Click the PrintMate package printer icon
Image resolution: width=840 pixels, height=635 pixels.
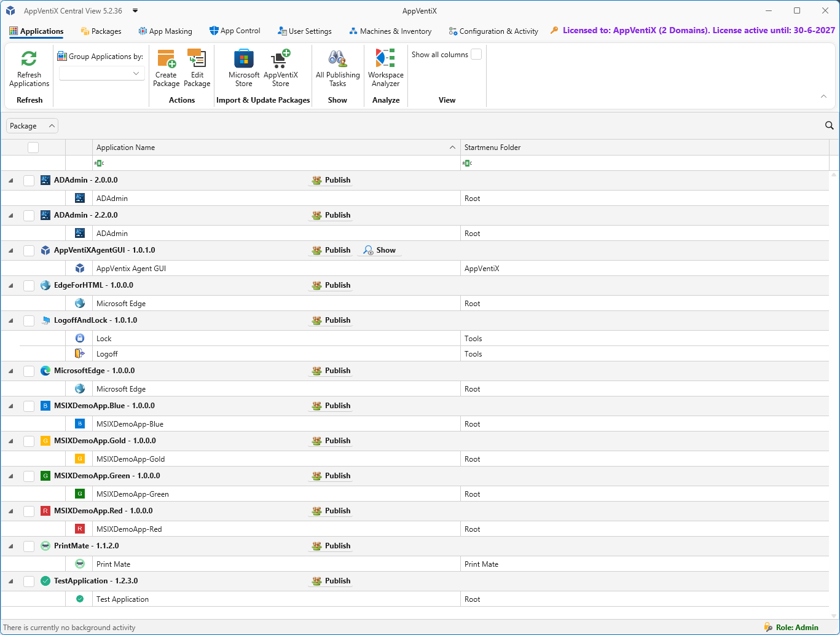[45, 546]
